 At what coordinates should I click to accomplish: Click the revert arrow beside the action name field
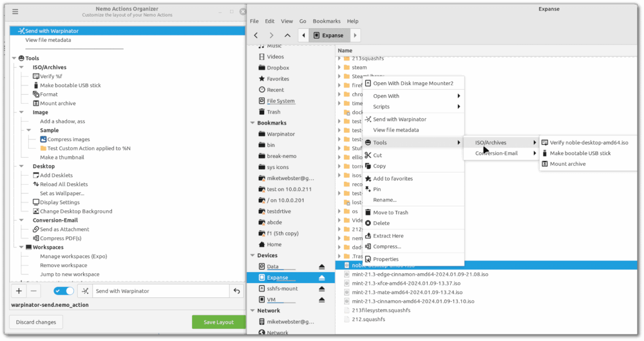tap(237, 290)
